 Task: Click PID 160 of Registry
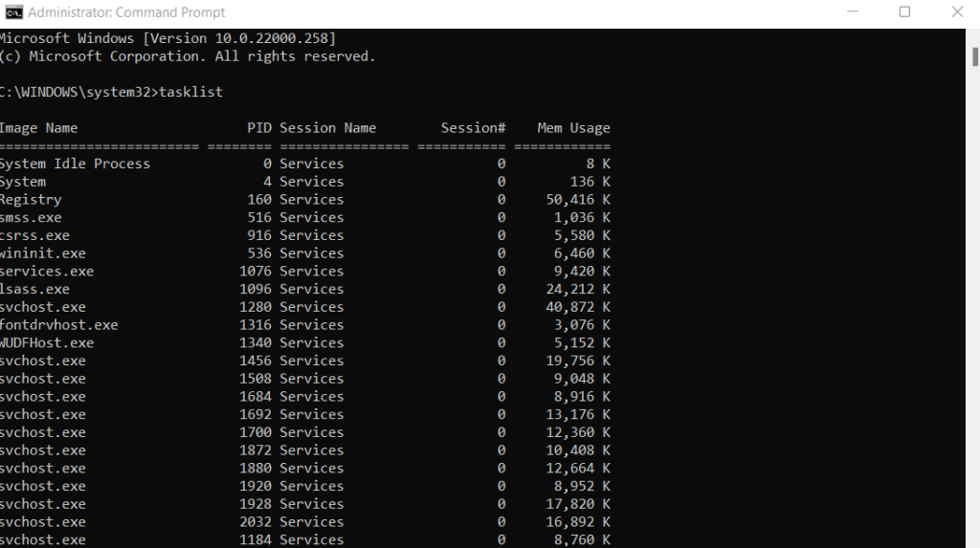[259, 199]
